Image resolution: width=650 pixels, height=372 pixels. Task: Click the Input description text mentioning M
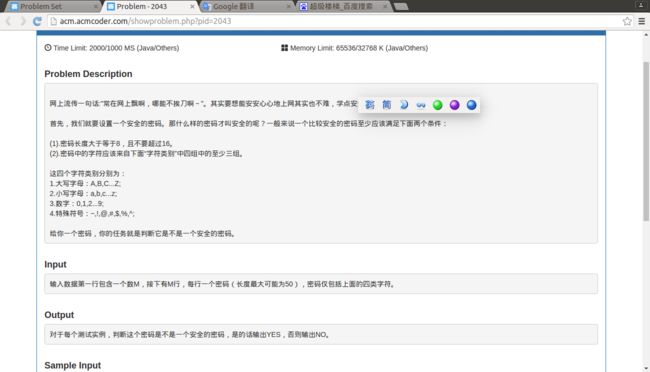coord(223,284)
